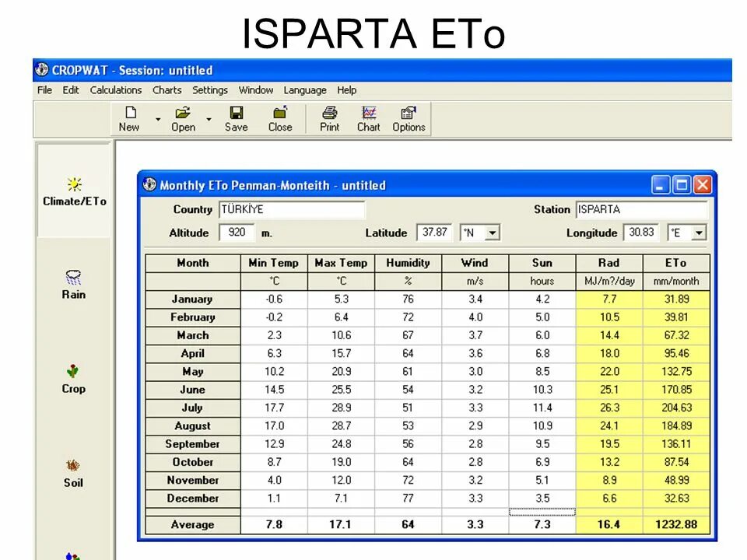Click the Humidity column header

pos(409,263)
